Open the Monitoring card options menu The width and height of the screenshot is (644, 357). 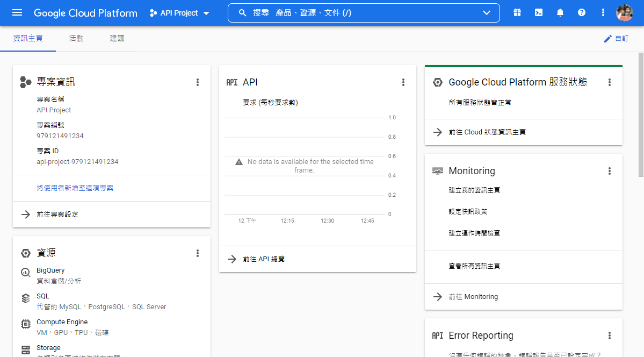pos(610,171)
